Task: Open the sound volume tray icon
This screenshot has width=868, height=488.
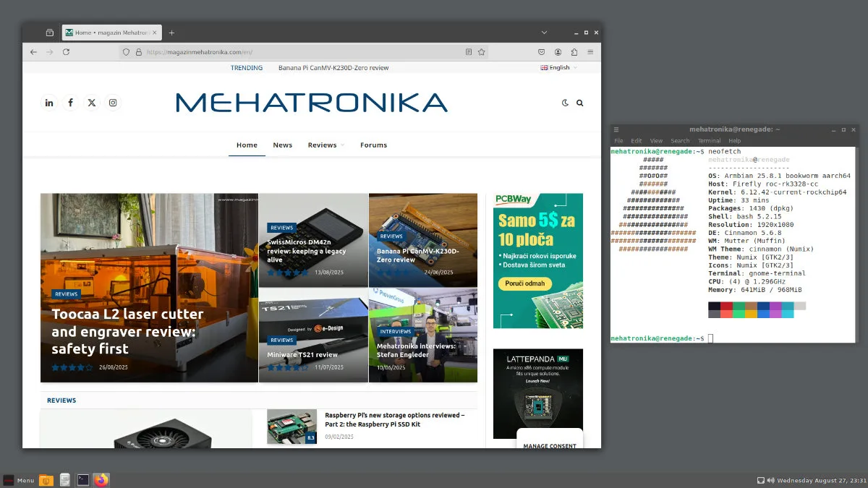Action: click(x=771, y=480)
